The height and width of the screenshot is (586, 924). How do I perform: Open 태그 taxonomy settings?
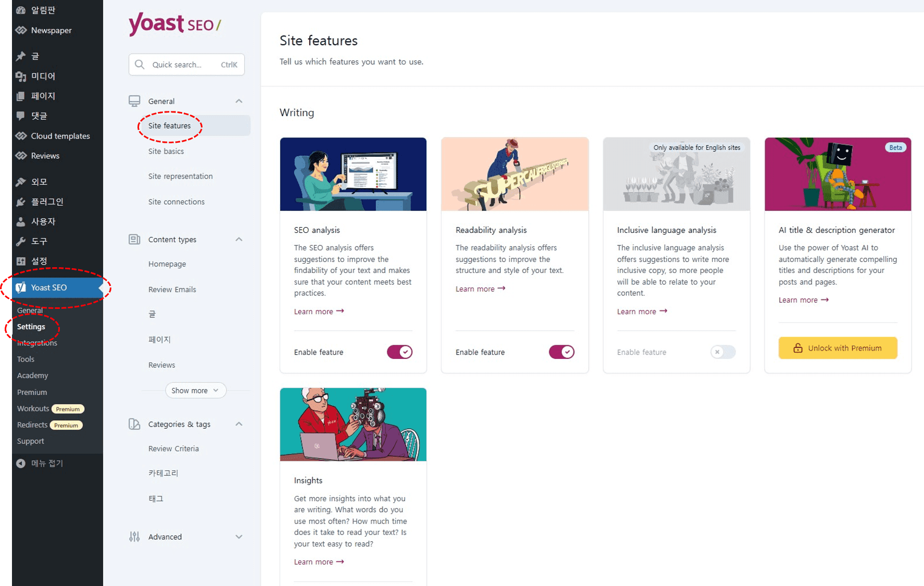click(156, 498)
